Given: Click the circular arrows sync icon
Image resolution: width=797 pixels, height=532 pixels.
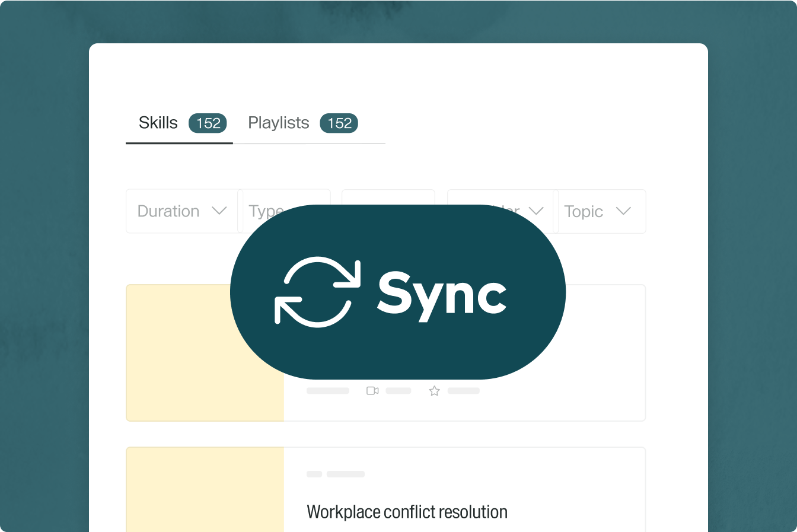Looking at the screenshot, I should click(x=317, y=292).
